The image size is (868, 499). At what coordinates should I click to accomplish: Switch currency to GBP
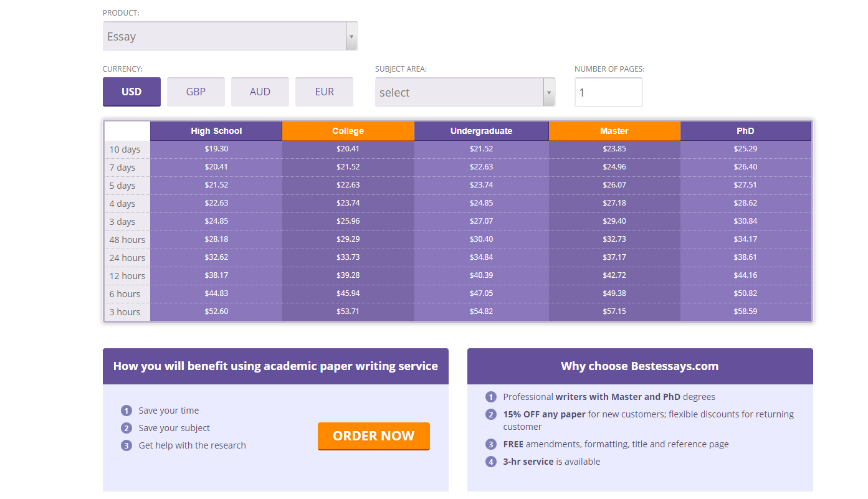[196, 92]
